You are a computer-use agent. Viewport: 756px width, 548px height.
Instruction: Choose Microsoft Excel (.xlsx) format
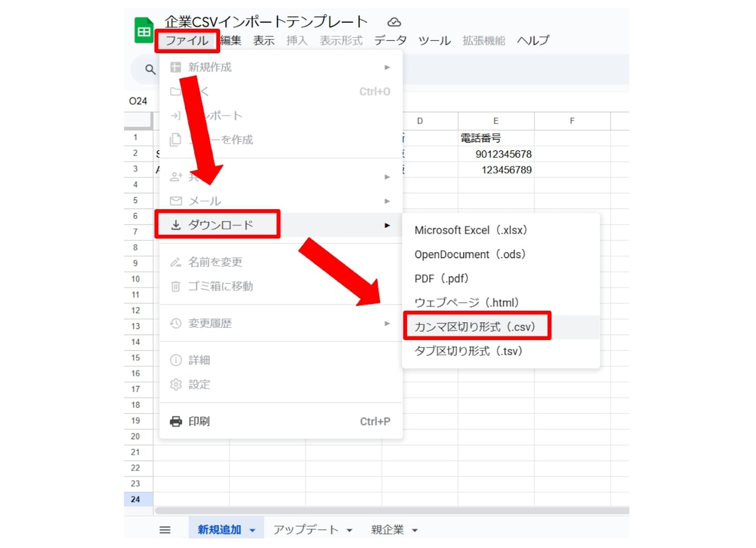(471, 231)
